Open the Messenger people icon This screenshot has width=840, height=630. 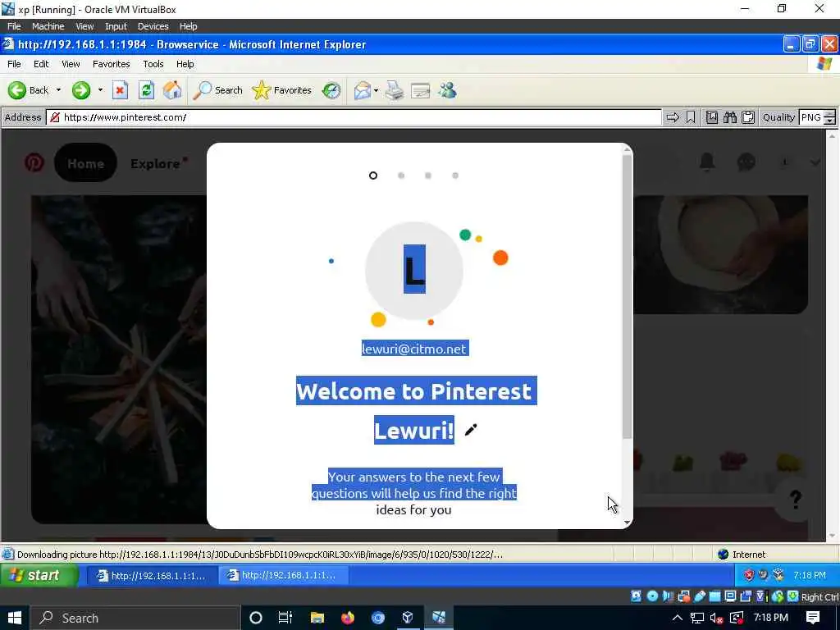pyautogui.click(x=447, y=90)
